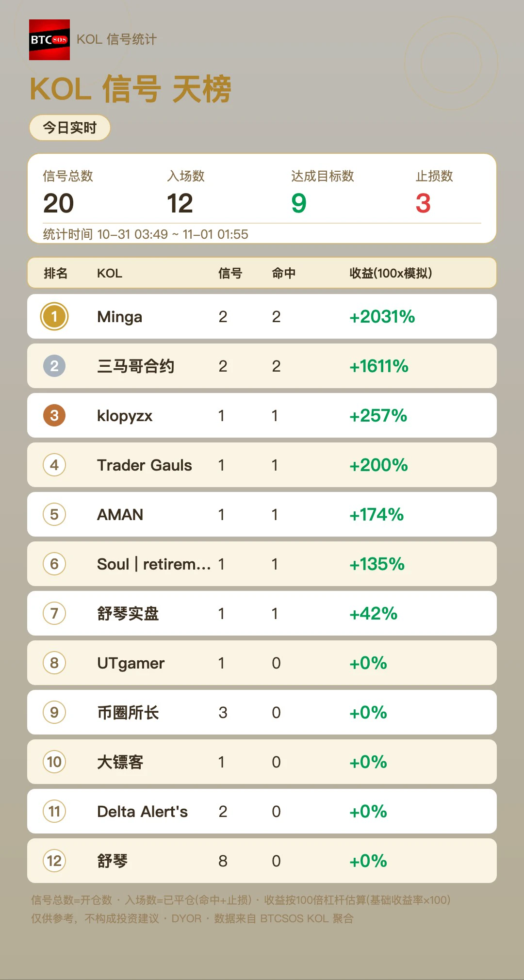Click the 命中 column header

click(x=283, y=273)
